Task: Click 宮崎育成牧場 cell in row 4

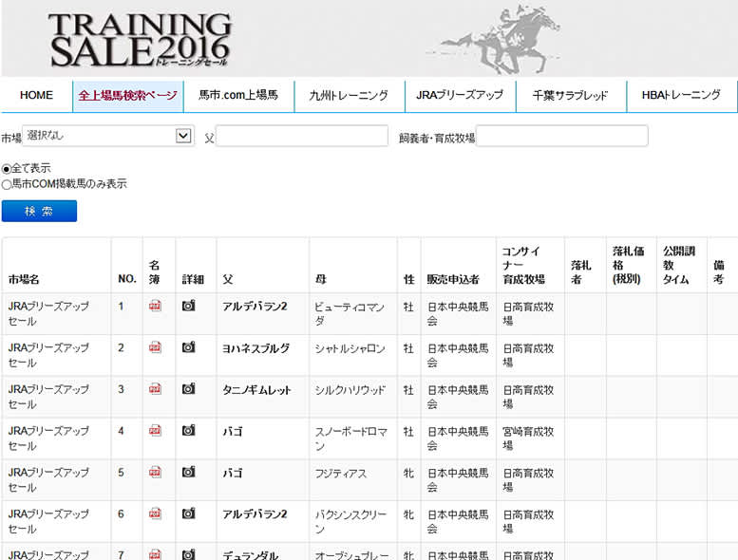Action: [528, 439]
